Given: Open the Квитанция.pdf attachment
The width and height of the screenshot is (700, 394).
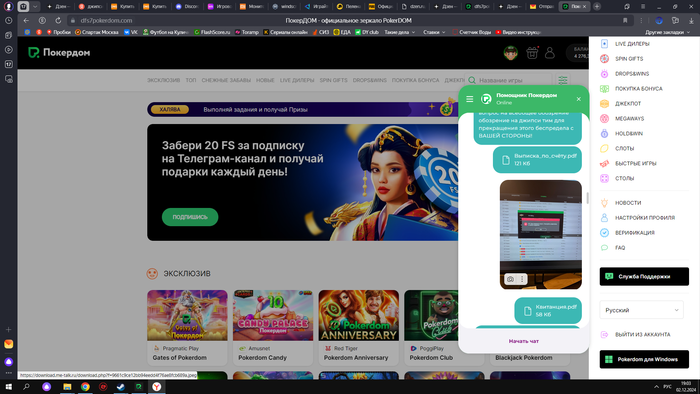Looking at the screenshot, I should point(548,311).
